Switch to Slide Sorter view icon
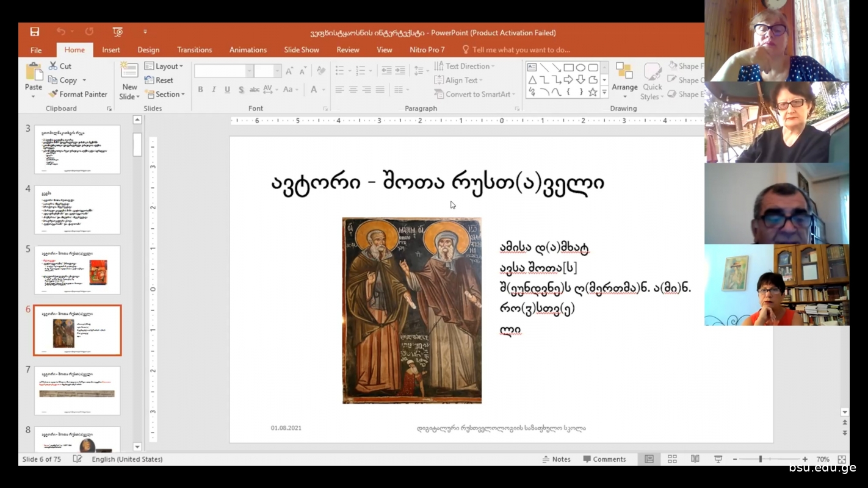 coord(672,459)
